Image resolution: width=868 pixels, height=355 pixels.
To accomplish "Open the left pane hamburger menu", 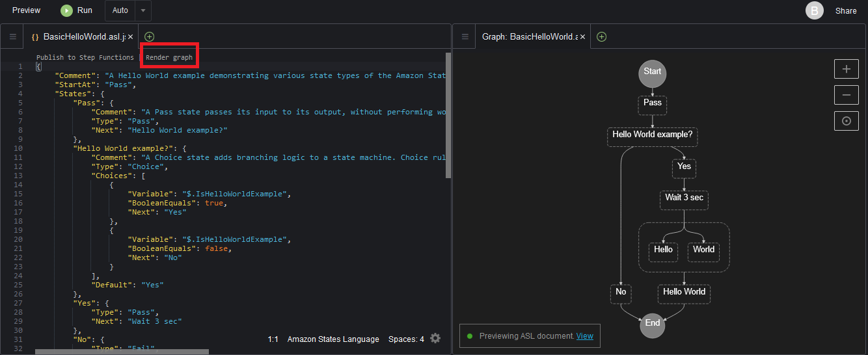I will 12,37.
